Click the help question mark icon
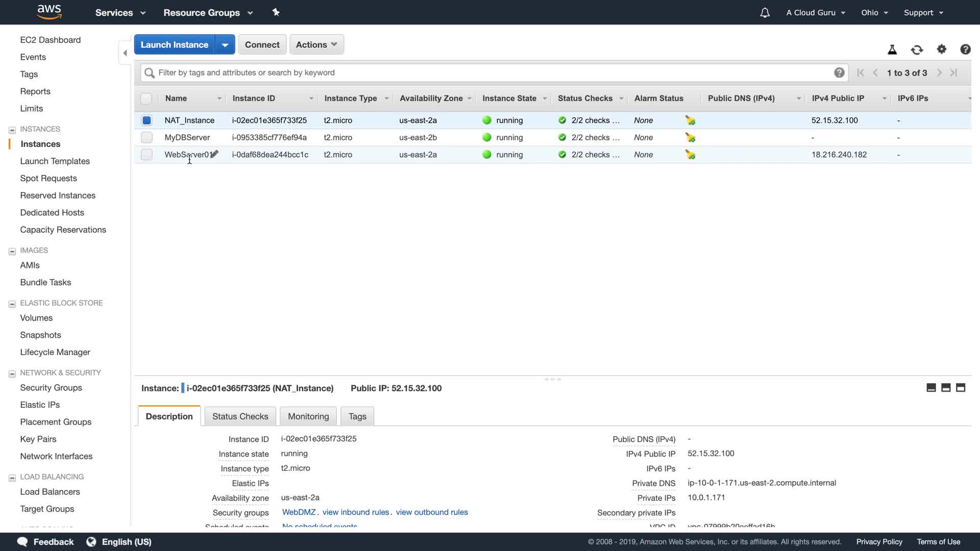980x551 pixels. coord(965,49)
